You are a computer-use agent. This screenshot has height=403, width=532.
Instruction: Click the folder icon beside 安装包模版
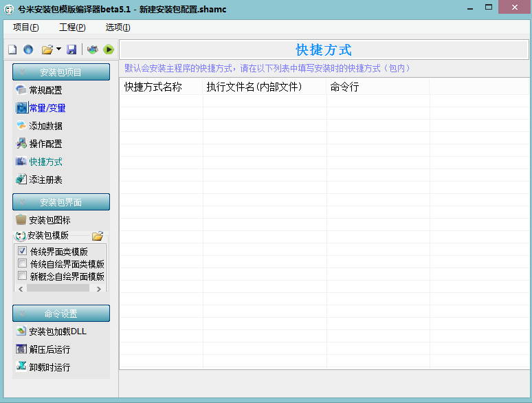click(98, 236)
